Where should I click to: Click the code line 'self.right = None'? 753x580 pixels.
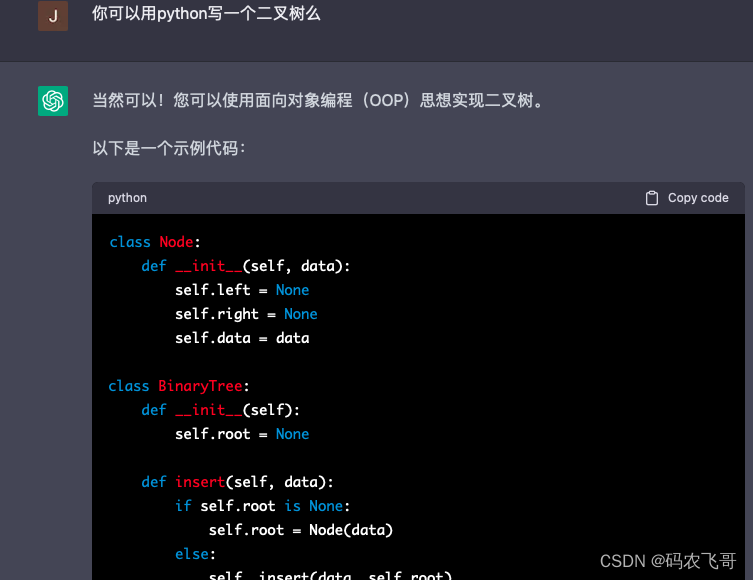(246, 314)
